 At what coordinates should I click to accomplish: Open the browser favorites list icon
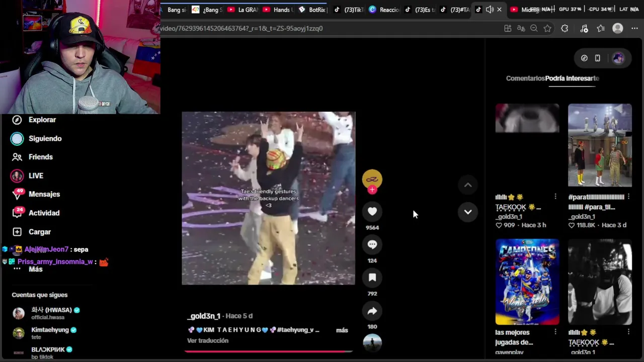click(601, 29)
